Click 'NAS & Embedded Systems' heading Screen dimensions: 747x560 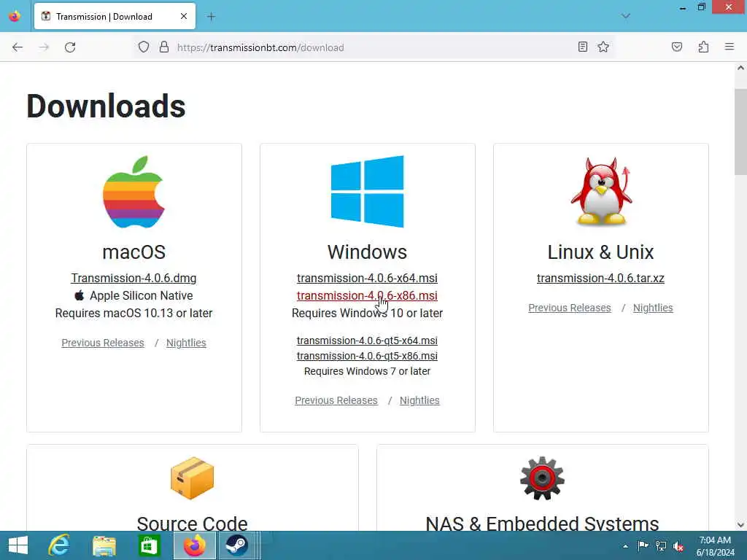542,523
